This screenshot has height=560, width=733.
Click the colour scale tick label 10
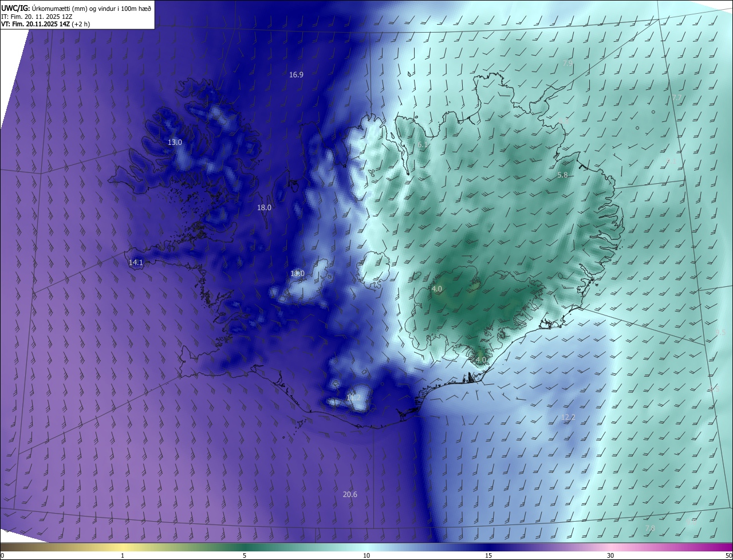366,556
